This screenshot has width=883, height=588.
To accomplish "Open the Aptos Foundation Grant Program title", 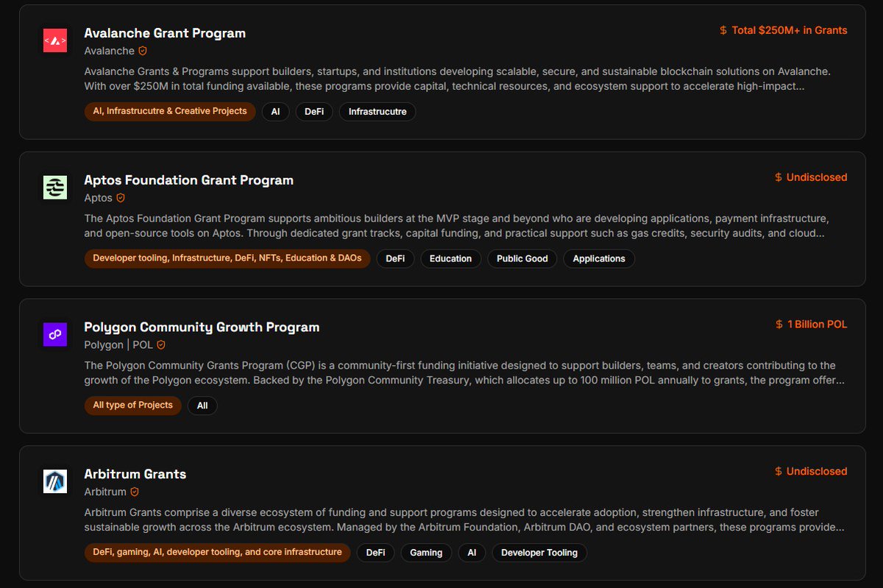I will coord(189,180).
